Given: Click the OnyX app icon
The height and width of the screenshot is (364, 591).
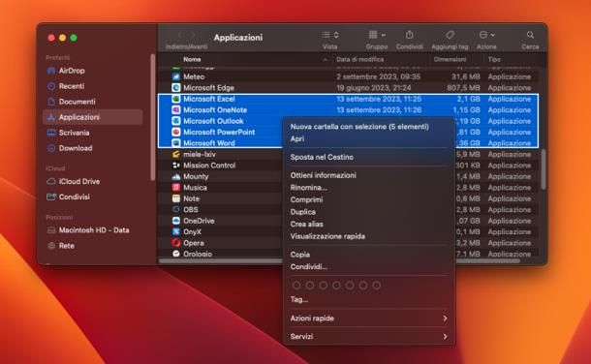Looking at the screenshot, I should point(176,232).
